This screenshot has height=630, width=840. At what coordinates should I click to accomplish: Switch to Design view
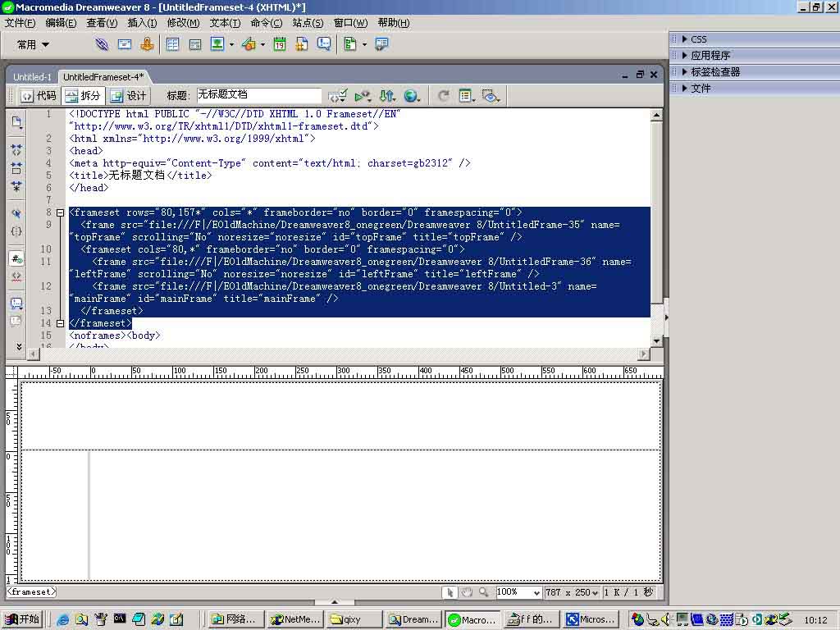(128, 96)
